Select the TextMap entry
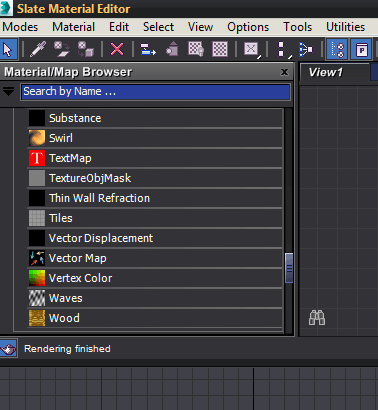 [155, 158]
